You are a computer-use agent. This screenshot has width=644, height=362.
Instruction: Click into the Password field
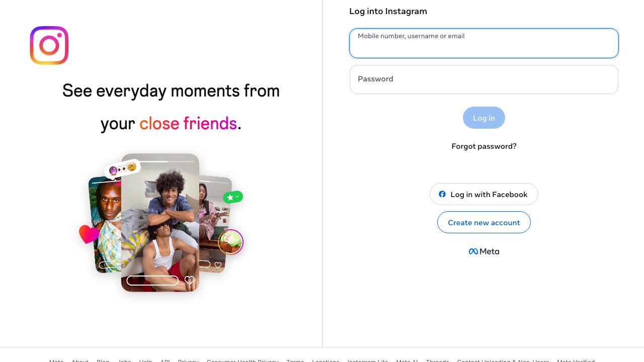pyautogui.click(x=484, y=79)
